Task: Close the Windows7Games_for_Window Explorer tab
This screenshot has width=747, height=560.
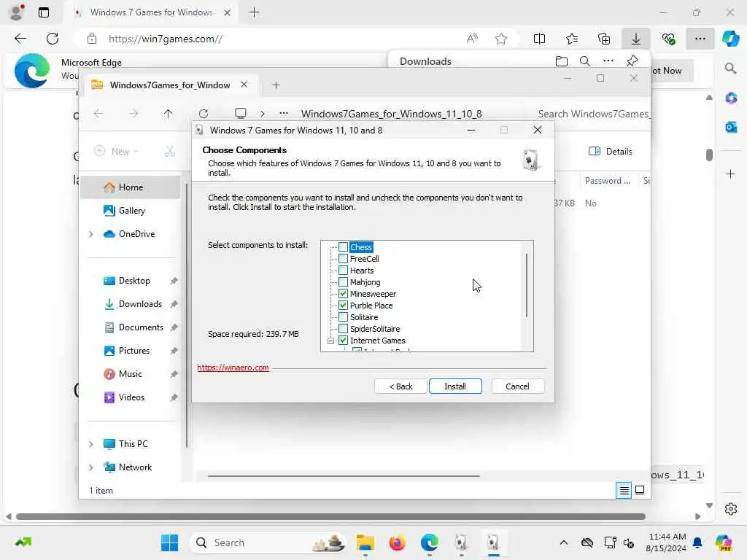Action: point(244,85)
